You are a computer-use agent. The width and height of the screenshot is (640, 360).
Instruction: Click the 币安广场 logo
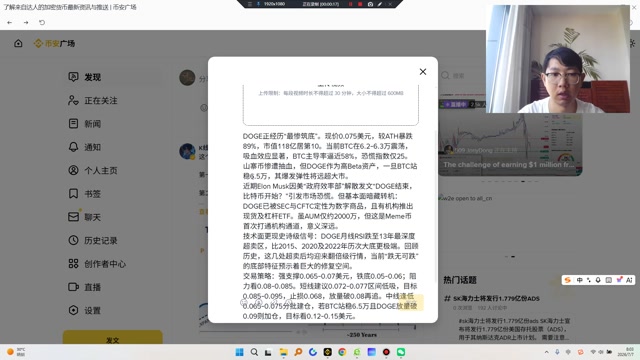click(54, 43)
